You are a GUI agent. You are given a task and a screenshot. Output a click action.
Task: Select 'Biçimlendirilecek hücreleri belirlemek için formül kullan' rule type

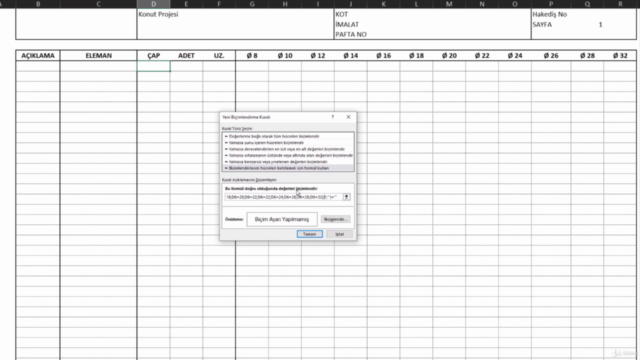(x=288, y=168)
